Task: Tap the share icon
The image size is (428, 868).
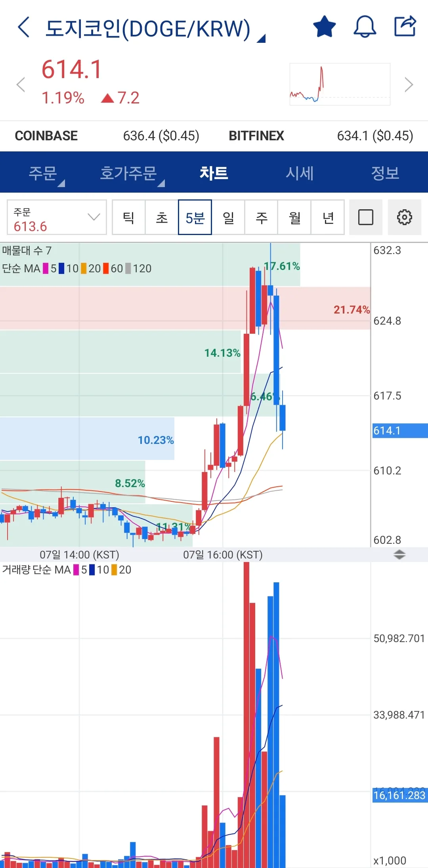Action: point(405,26)
